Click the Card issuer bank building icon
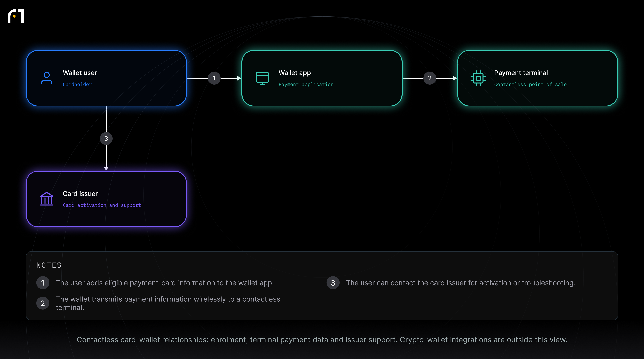This screenshot has height=359, width=644. click(x=46, y=199)
